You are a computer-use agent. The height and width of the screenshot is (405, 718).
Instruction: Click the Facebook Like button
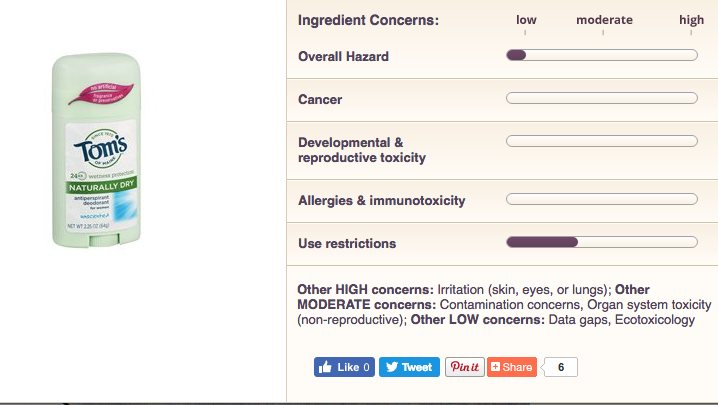click(x=344, y=367)
